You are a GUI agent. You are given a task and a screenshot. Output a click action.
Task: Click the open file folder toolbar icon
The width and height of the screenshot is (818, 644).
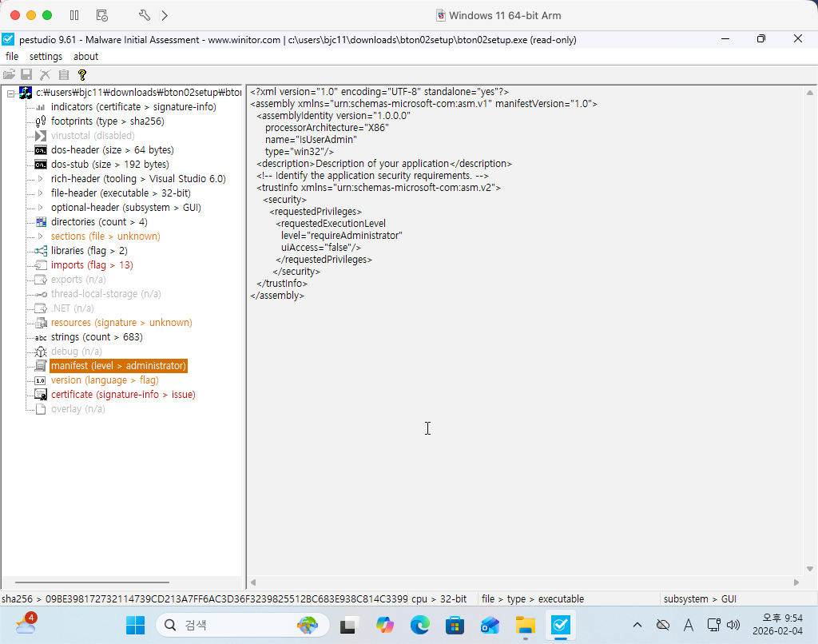click(9, 74)
